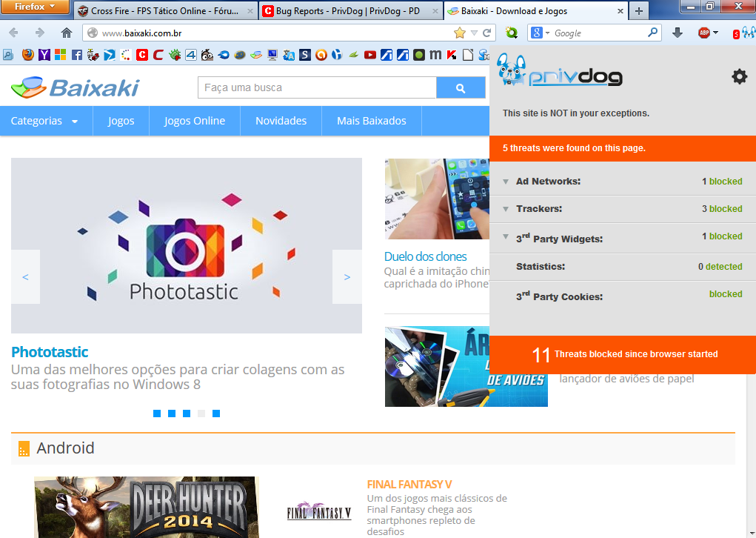Select the fifth carousel dot

[x=216, y=414]
